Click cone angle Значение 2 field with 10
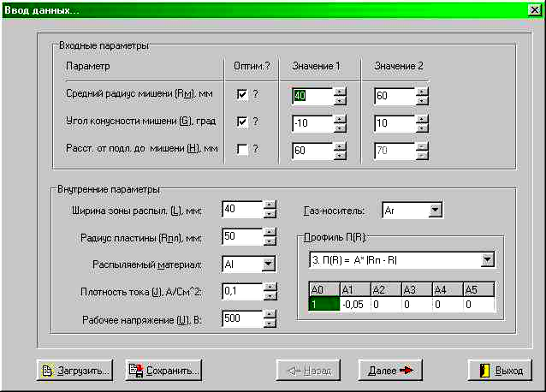This screenshot has height=392, width=546. [395, 123]
